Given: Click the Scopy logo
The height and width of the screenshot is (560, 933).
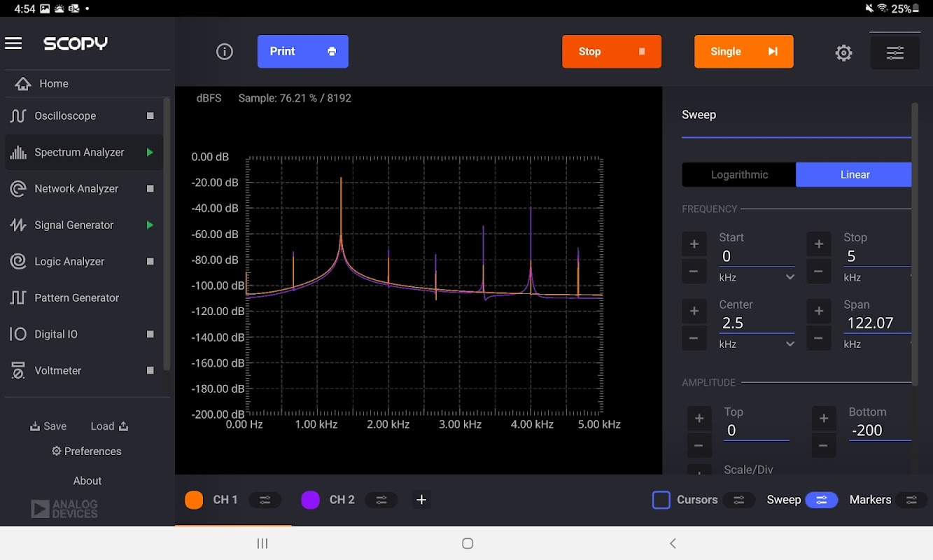Looking at the screenshot, I should point(76,43).
